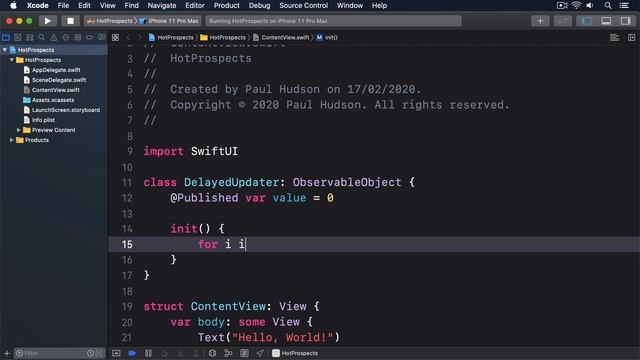
Task: Choose the HotProspects scheme in toolbar
Action: coord(110,21)
